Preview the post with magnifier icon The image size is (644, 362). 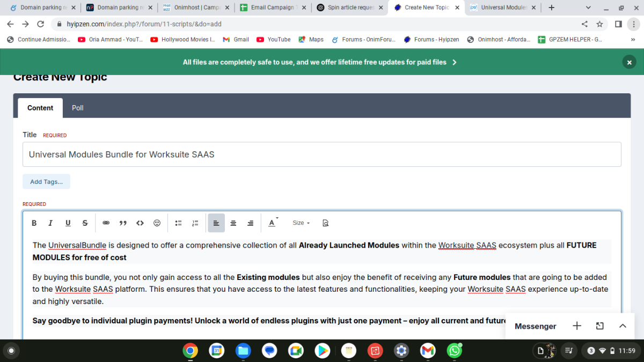click(x=325, y=223)
